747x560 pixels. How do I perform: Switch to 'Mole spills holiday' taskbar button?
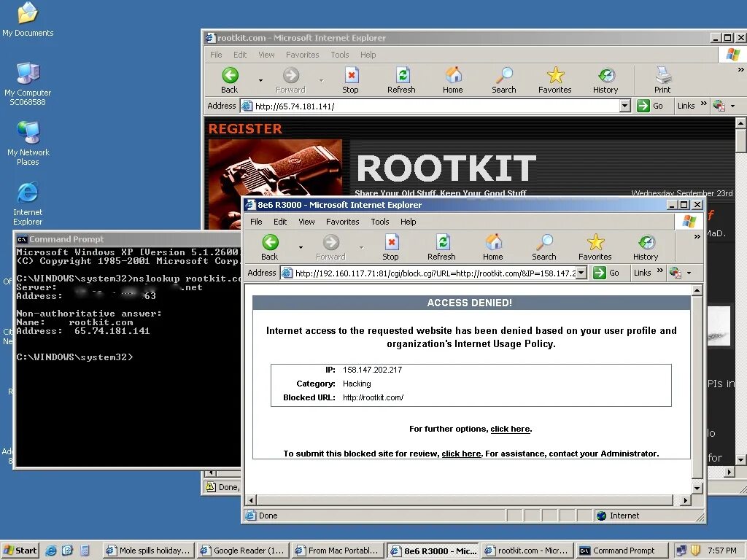pyautogui.click(x=147, y=551)
